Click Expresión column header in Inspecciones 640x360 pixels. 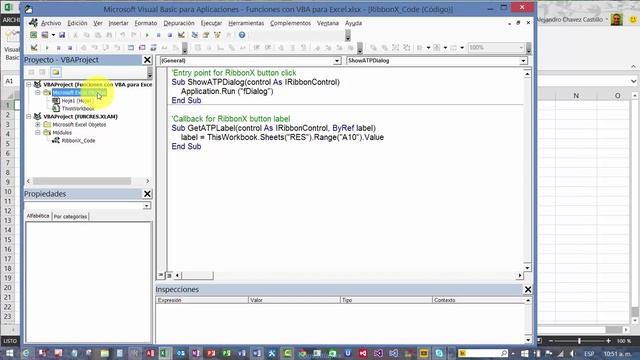pos(202,300)
